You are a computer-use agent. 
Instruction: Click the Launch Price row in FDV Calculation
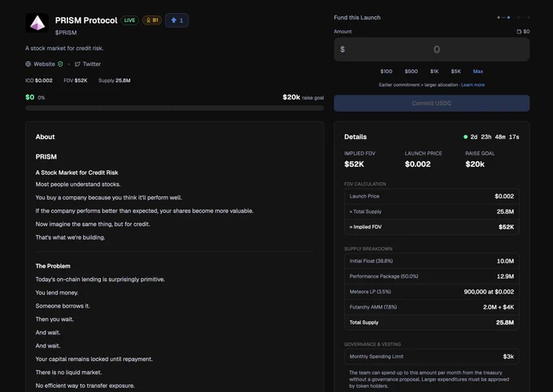(x=431, y=196)
